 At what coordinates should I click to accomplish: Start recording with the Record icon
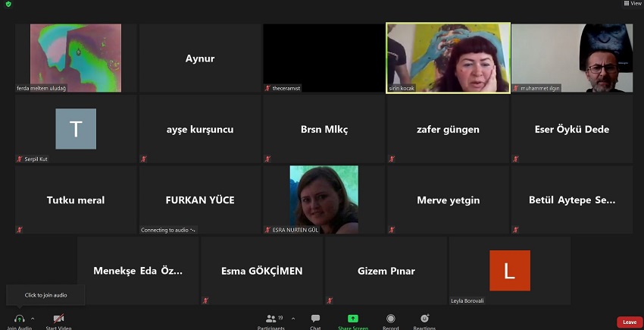(390, 319)
